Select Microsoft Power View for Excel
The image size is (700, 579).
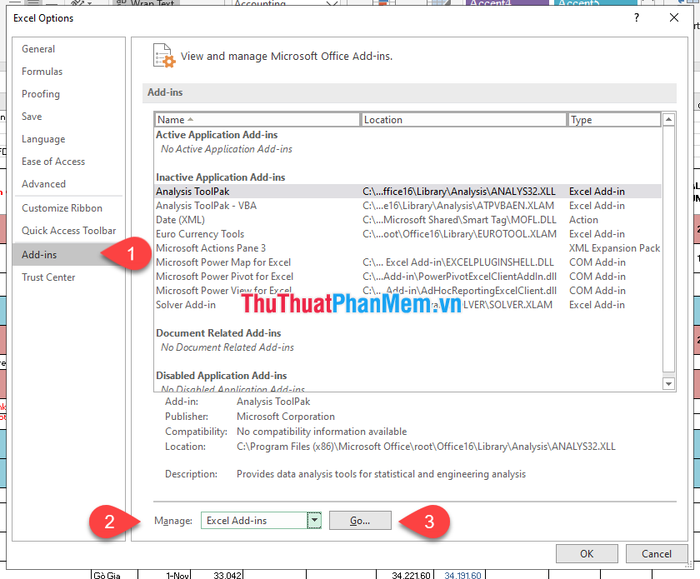408,291
